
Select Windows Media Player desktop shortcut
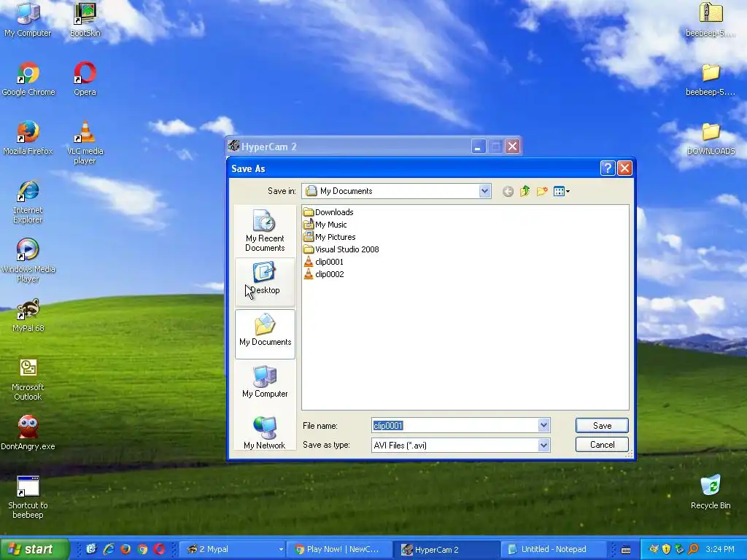pos(28,261)
